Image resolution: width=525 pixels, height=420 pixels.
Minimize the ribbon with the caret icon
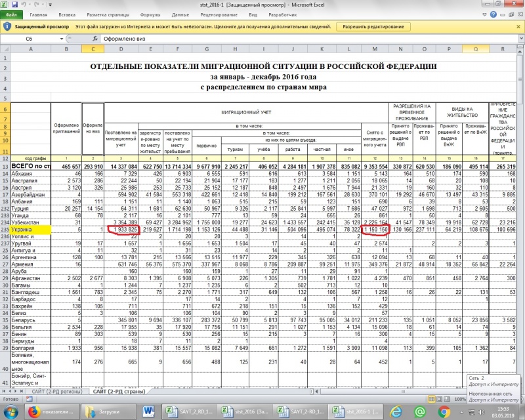point(484,14)
